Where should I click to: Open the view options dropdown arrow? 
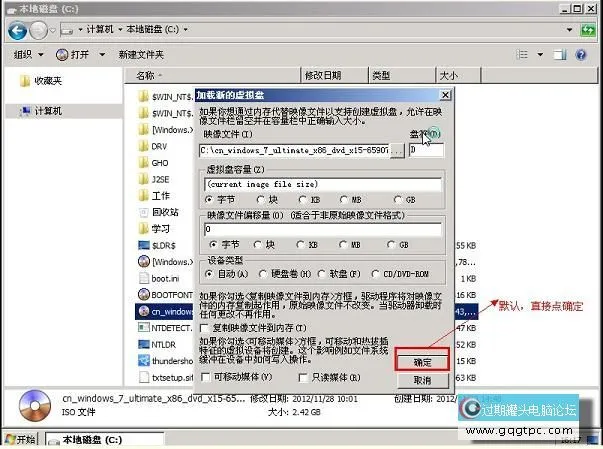pos(540,55)
